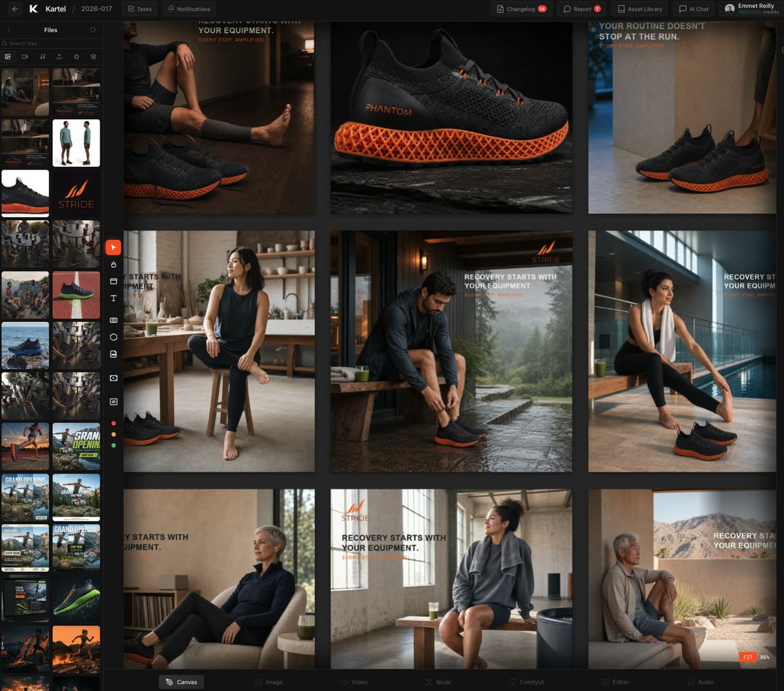Select the hikers on mountain thumbnail

[25, 295]
